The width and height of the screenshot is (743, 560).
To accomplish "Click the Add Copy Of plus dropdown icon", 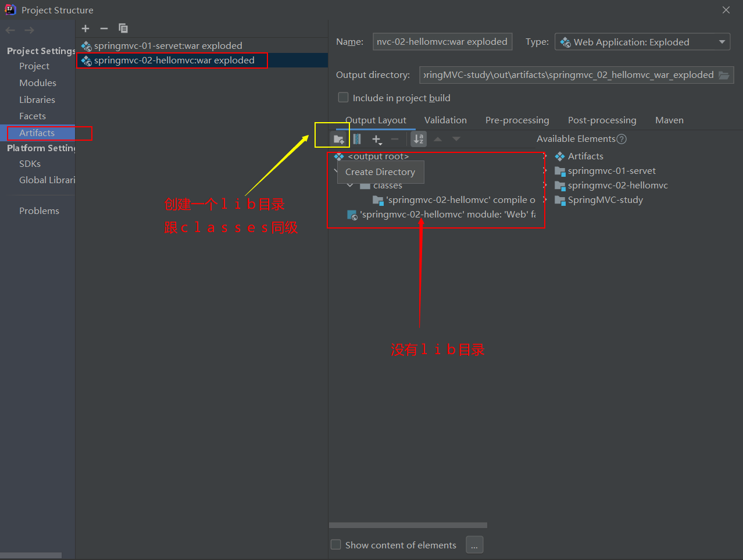I will (377, 140).
